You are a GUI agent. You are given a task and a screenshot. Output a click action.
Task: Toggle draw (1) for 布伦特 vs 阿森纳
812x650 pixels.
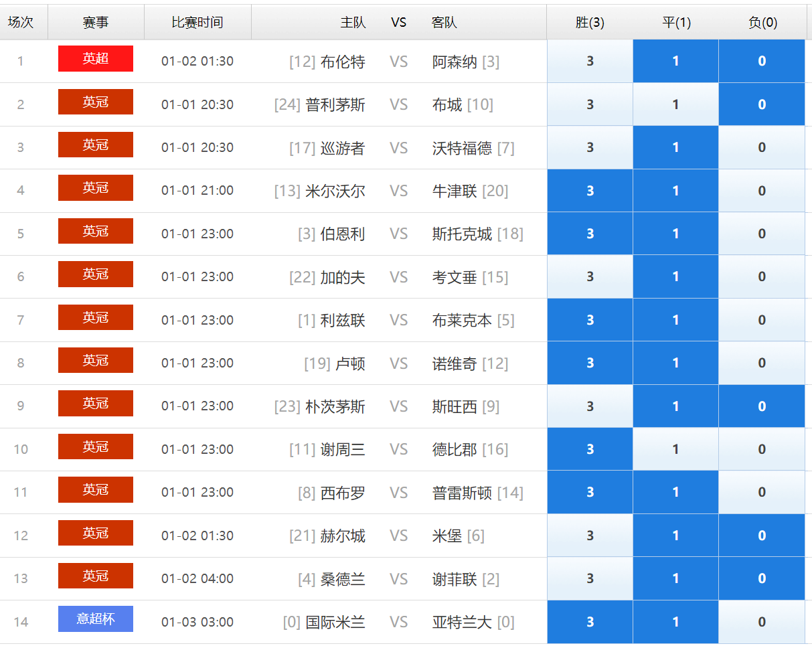click(675, 61)
